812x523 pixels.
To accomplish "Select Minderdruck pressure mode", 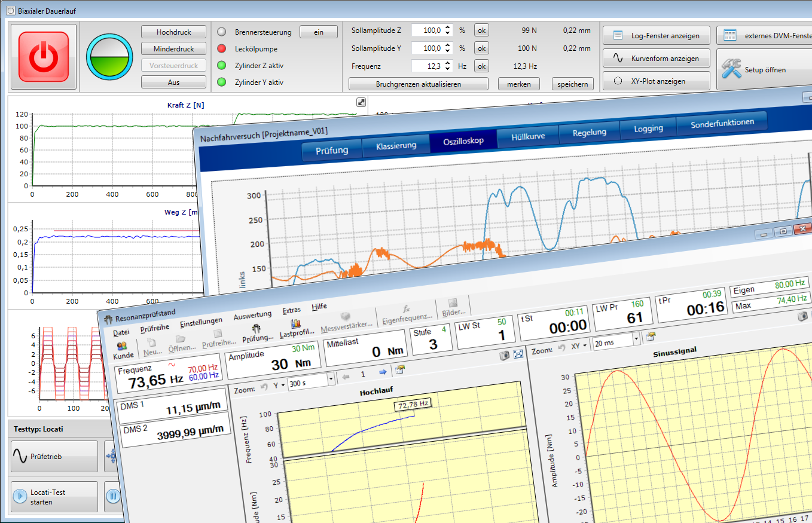I will click(174, 49).
